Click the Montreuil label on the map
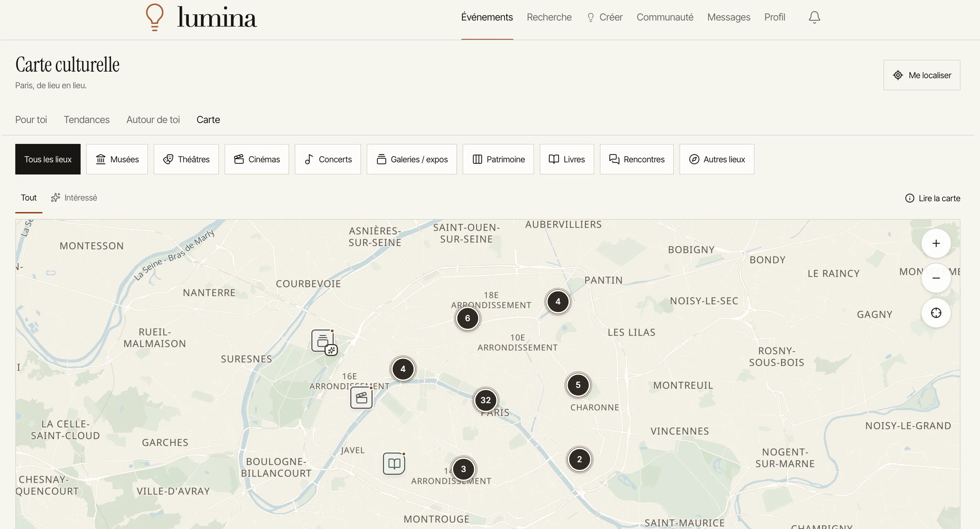The image size is (980, 529). (x=683, y=385)
